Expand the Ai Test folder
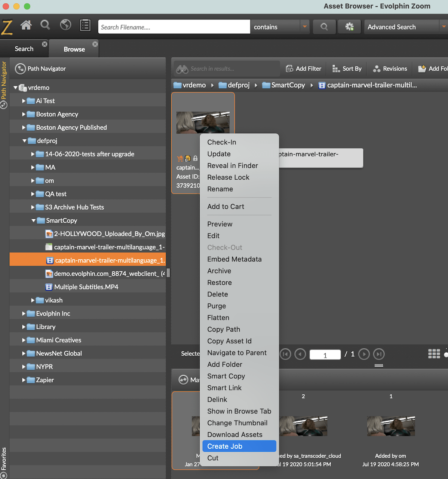Screen dimensions: 448x479 (x=24, y=101)
